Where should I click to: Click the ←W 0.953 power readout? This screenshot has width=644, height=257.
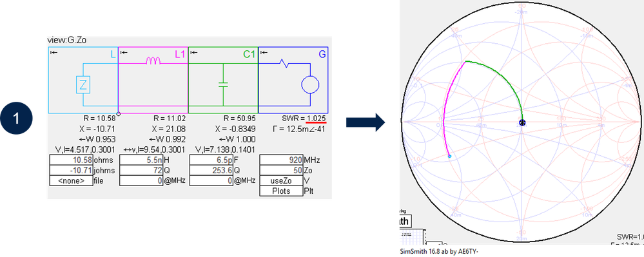[x=98, y=138]
